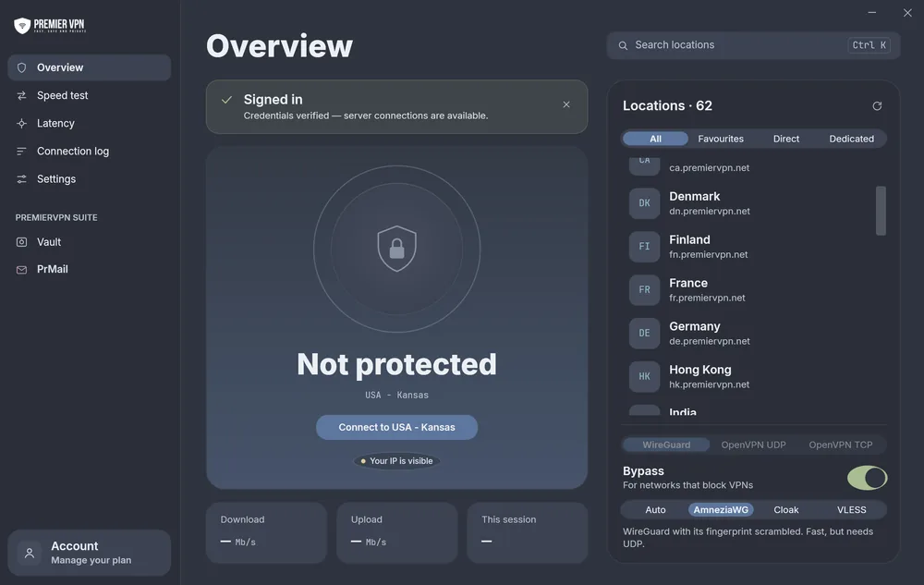Click the Connection log lines icon
The image size is (924, 585).
(22, 151)
